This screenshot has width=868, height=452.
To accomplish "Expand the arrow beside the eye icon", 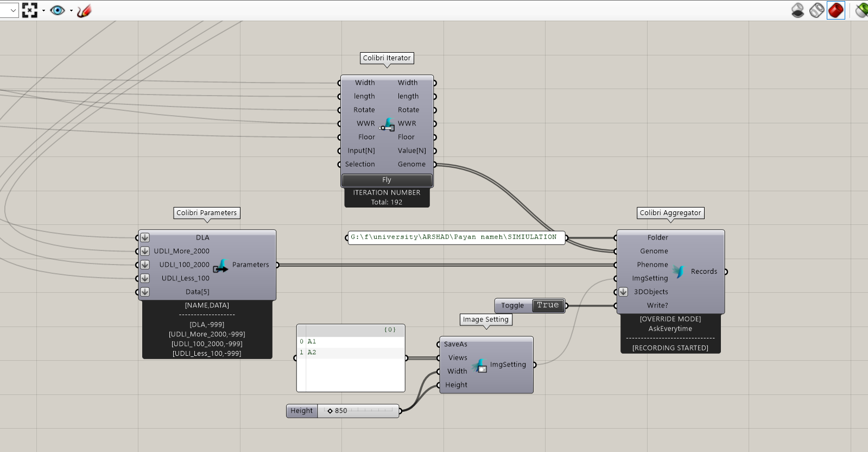I will click(x=71, y=10).
